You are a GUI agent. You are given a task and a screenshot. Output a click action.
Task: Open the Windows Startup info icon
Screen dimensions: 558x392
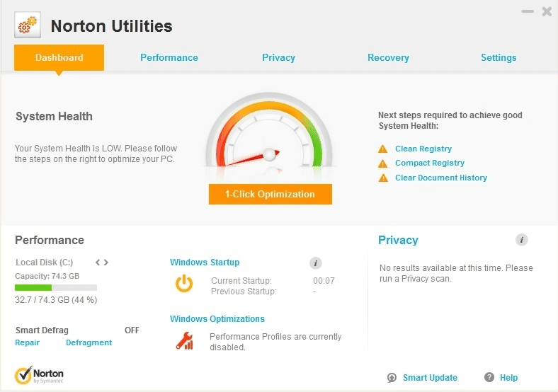click(316, 263)
